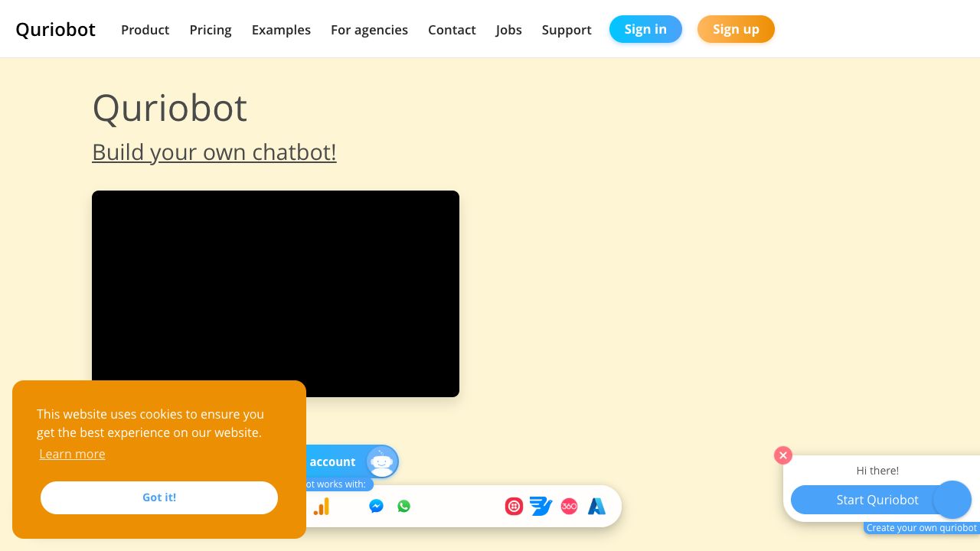This screenshot has width=980, height=551.
Task: Select For agencies in the navbar
Action: pos(369,30)
